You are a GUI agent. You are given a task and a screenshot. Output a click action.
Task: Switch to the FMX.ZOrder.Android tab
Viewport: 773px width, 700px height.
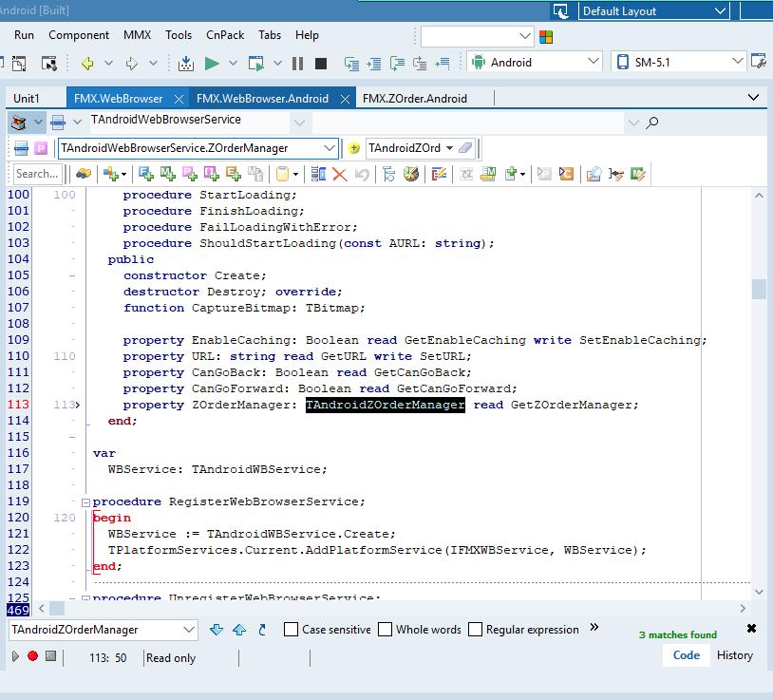[415, 99]
